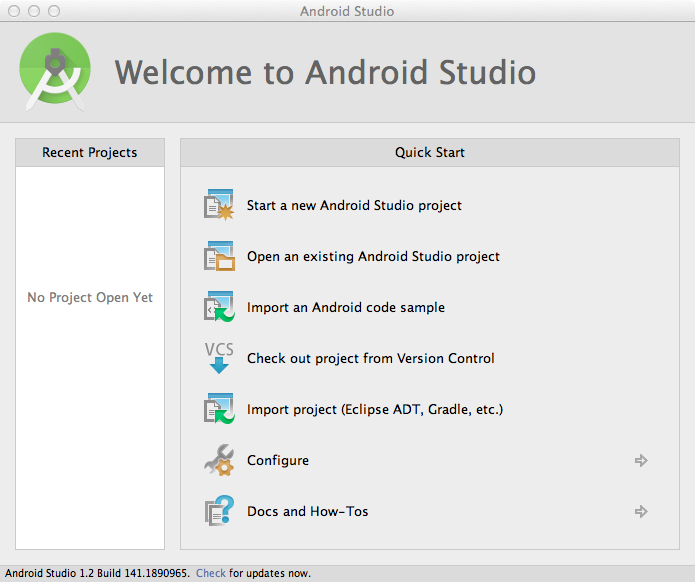Click the Import Android code sample icon
Image resolution: width=695 pixels, height=582 pixels.
click(x=219, y=307)
